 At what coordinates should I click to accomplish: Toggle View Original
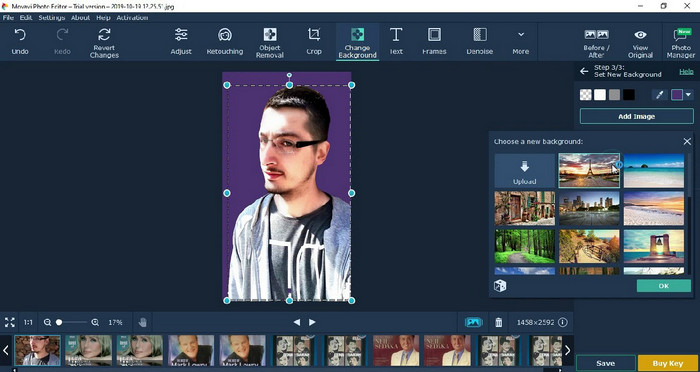(640, 44)
